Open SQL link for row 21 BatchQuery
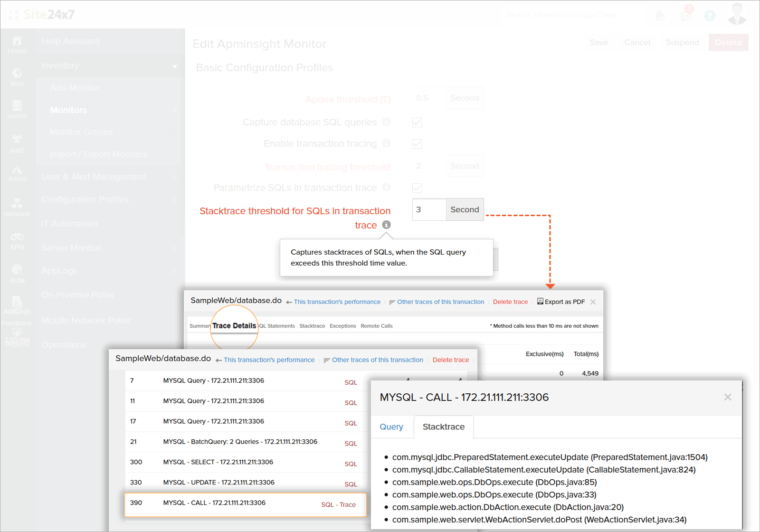 (x=351, y=444)
